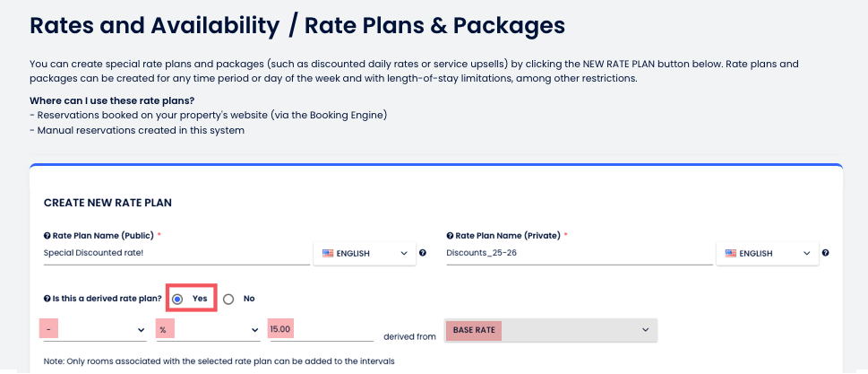The width and height of the screenshot is (868, 374).
Task: Click the public rate plan name field
Action: pos(175,254)
